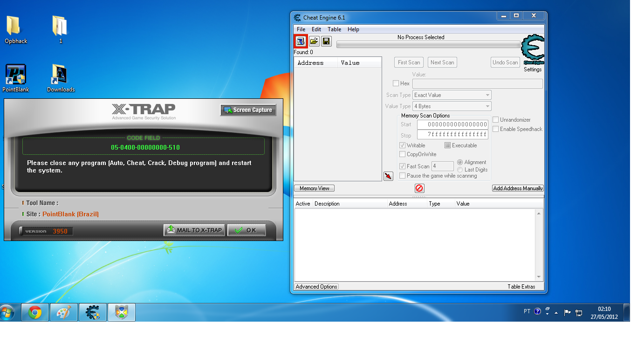Image resolution: width=644 pixels, height=358 pixels.
Task: Open the Opbhack folder on the desktop
Action: tap(16, 30)
